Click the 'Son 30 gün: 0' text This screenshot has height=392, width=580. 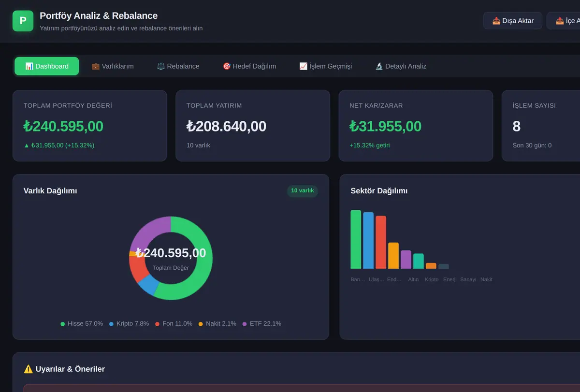(x=532, y=145)
